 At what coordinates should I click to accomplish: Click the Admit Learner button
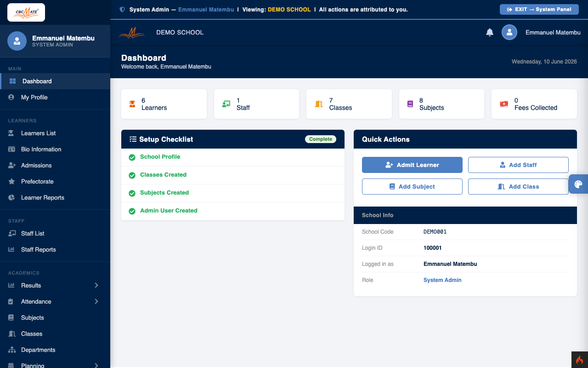click(x=412, y=165)
